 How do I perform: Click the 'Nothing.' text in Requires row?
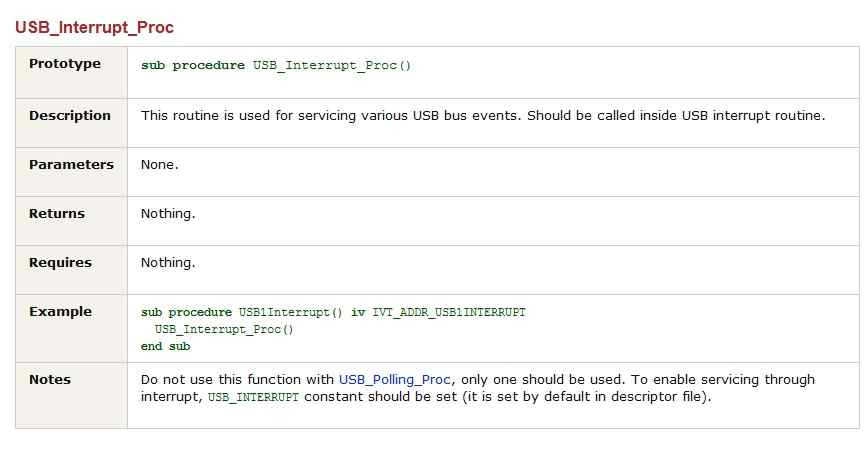click(x=168, y=263)
